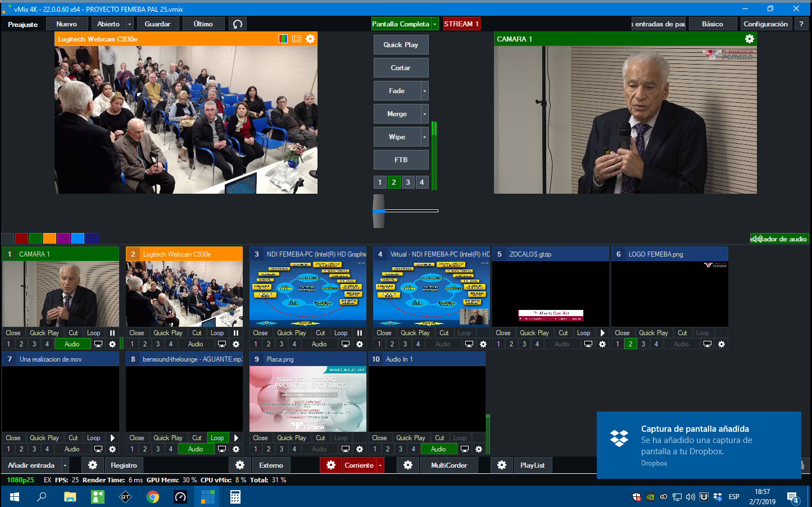Open gear settings for input 5 ZOCALOS
This screenshot has width=812, height=507.
coord(602,344)
